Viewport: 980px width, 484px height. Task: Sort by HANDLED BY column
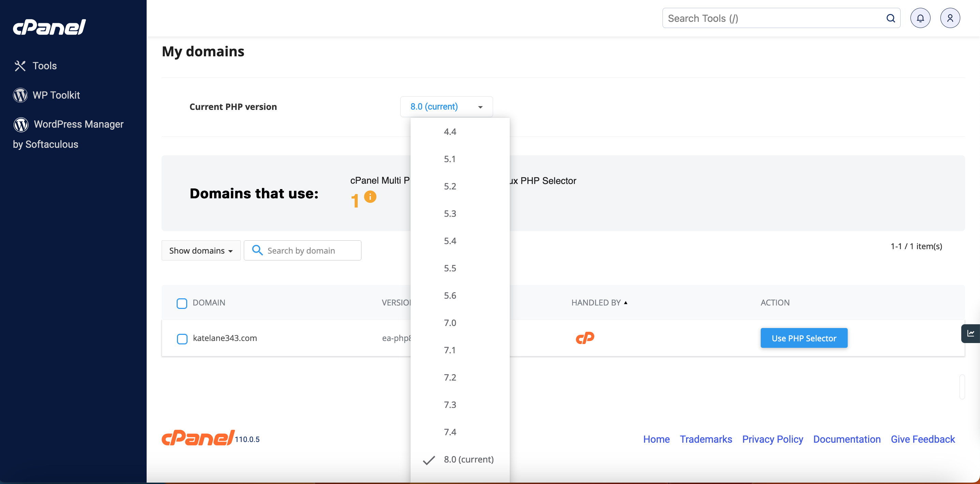pyautogui.click(x=599, y=303)
